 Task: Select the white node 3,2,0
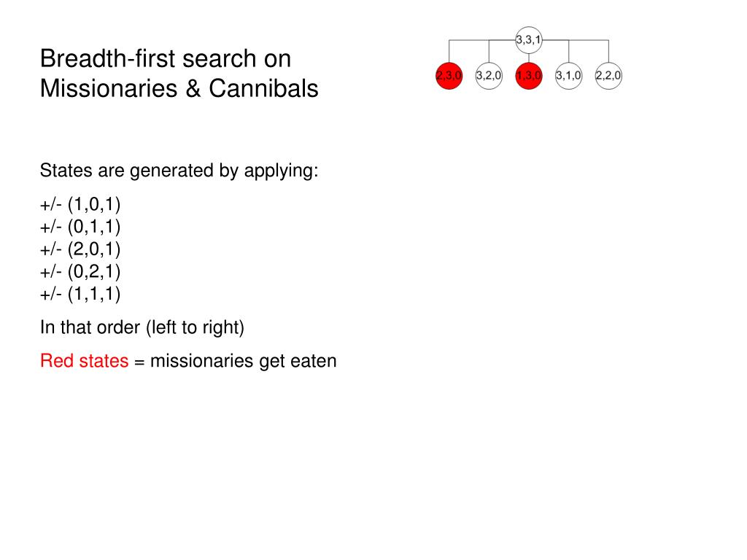489,75
